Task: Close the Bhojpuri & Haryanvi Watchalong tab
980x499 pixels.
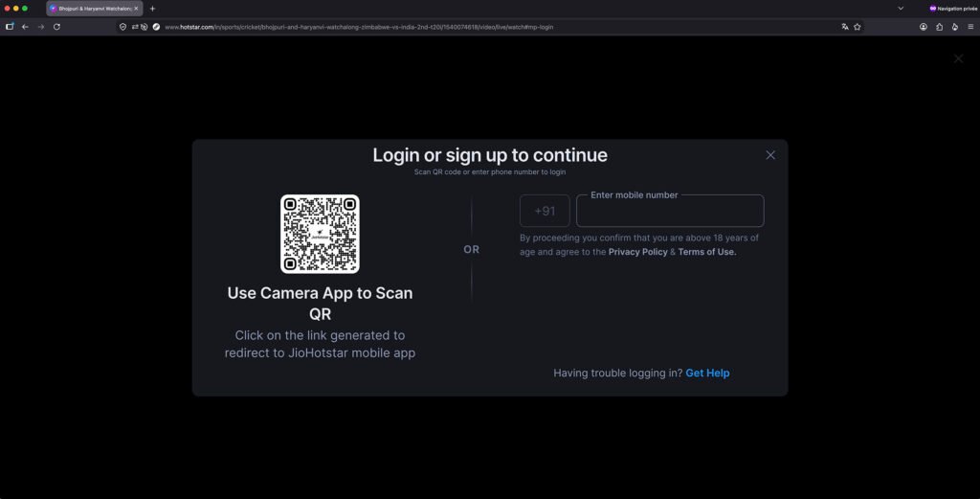Action: click(x=136, y=9)
